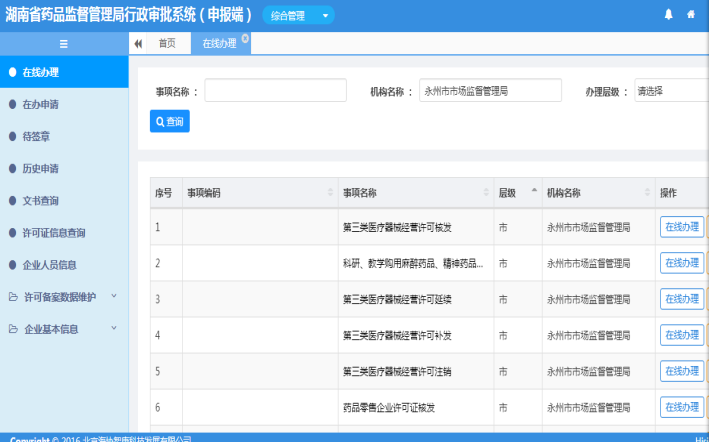Click the tab scroll-left double arrow
Screen dimensions: 709x442
pos(137,43)
